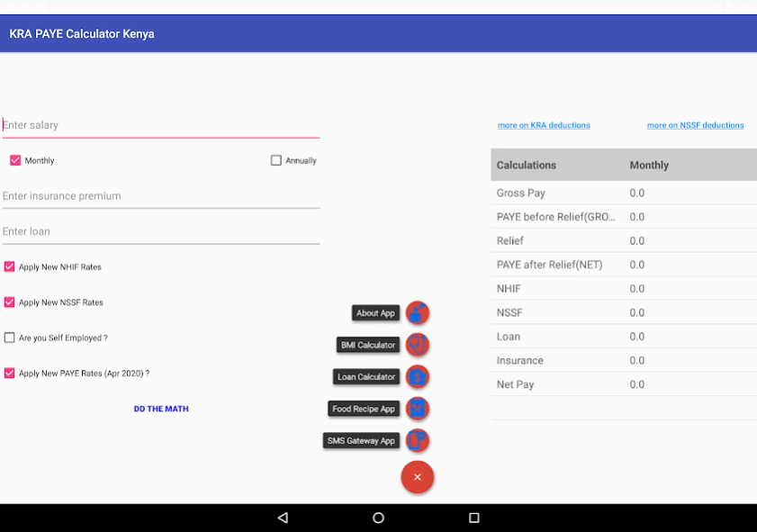Click the DO THE MATH button

(x=161, y=409)
